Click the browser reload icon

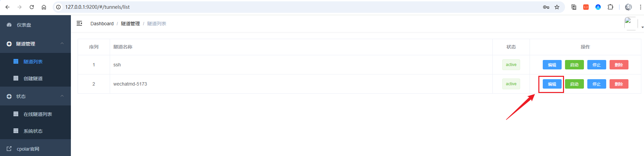tap(32, 7)
